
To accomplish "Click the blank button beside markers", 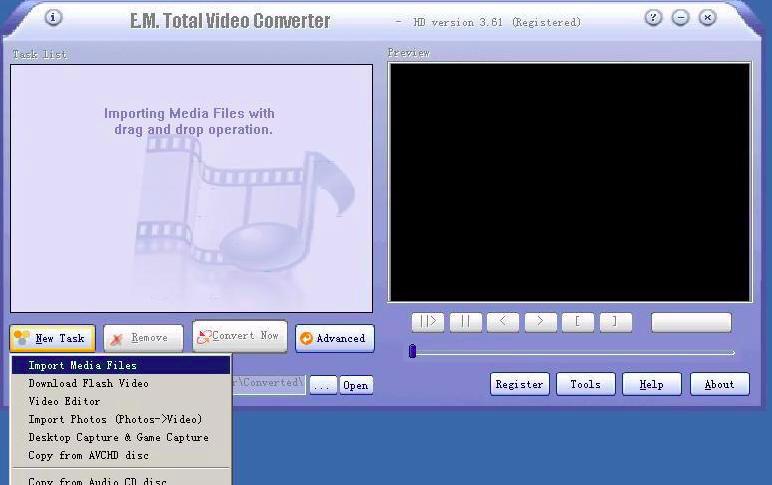I will 691,322.
